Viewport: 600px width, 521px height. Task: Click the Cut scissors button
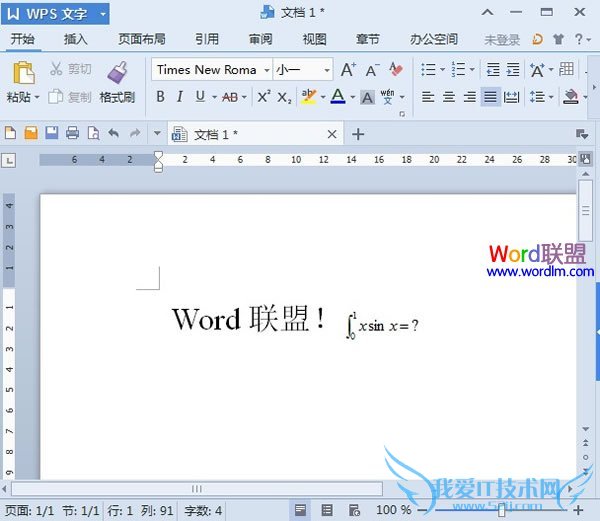click(56, 69)
